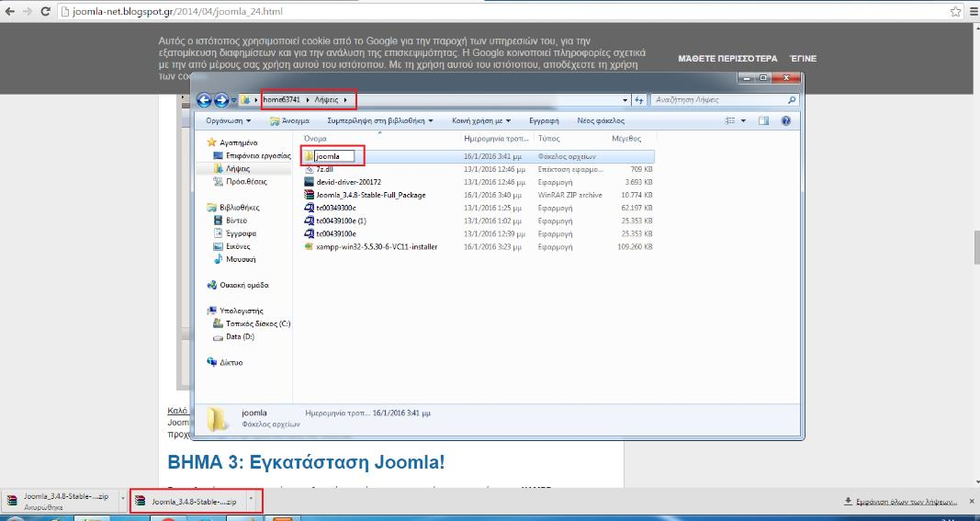Click the change view icon in Explorer
This screenshot has width=980, height=521.
(730, 120)
